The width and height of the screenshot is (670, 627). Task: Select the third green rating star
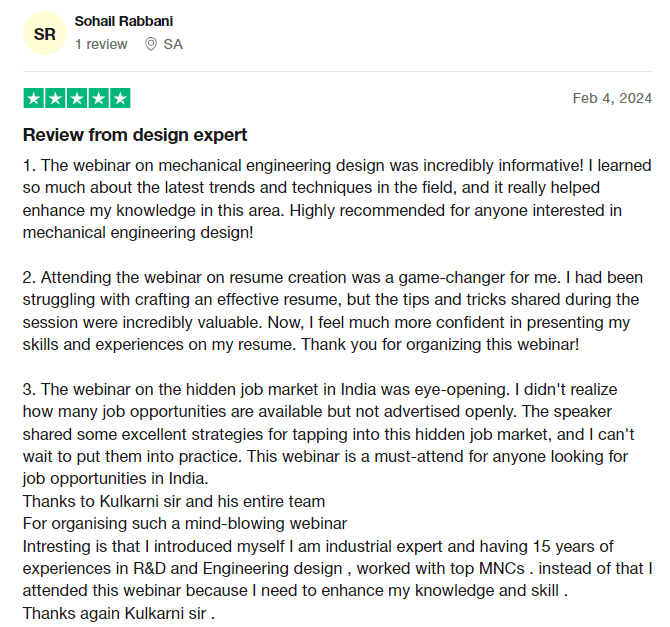[x=77, y=98]
